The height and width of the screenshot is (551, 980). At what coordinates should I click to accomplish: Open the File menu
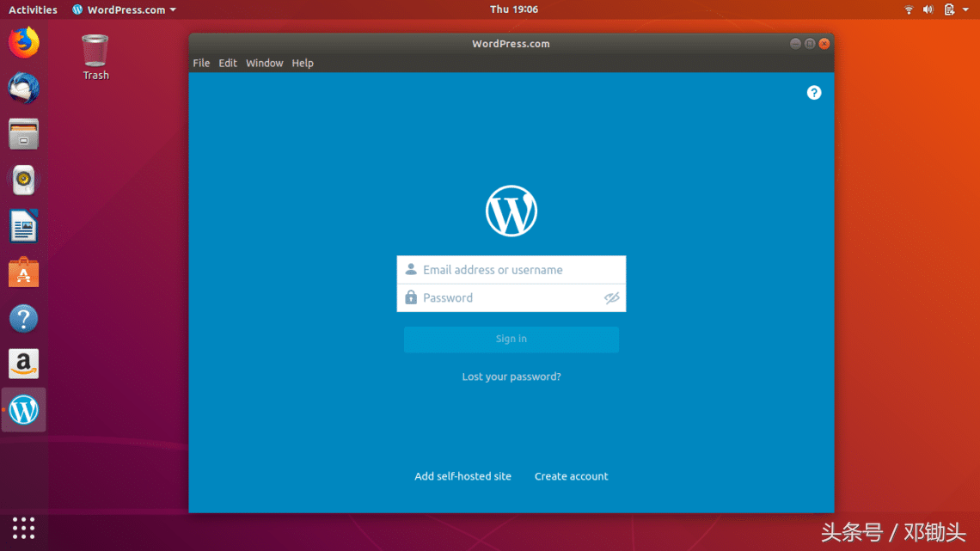pos(201,63)
